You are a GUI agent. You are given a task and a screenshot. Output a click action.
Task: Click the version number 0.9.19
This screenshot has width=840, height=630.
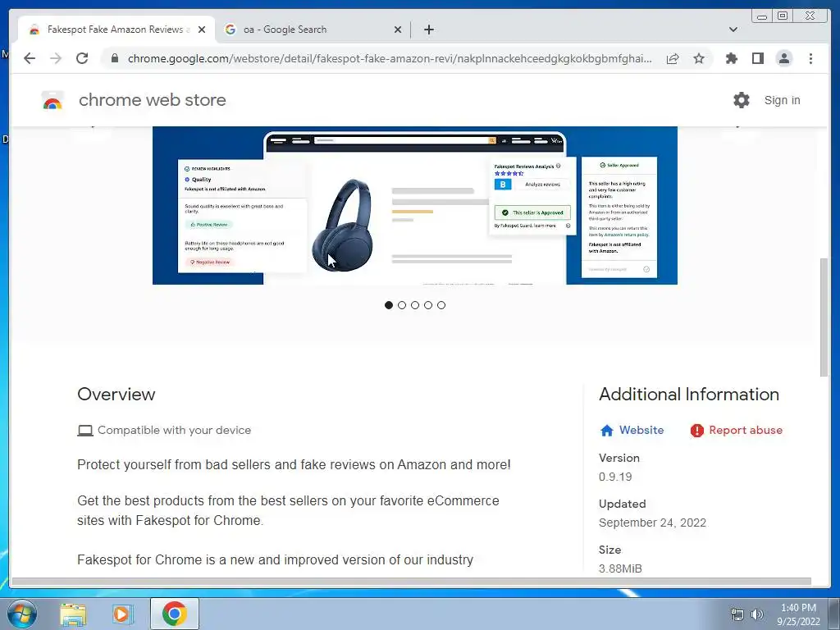pyautogui.click(x=615, y=477)
